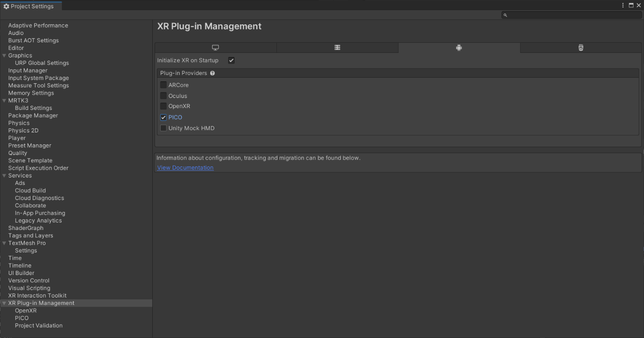Open TextMesh Pro Settings child item

click(26, 251)
